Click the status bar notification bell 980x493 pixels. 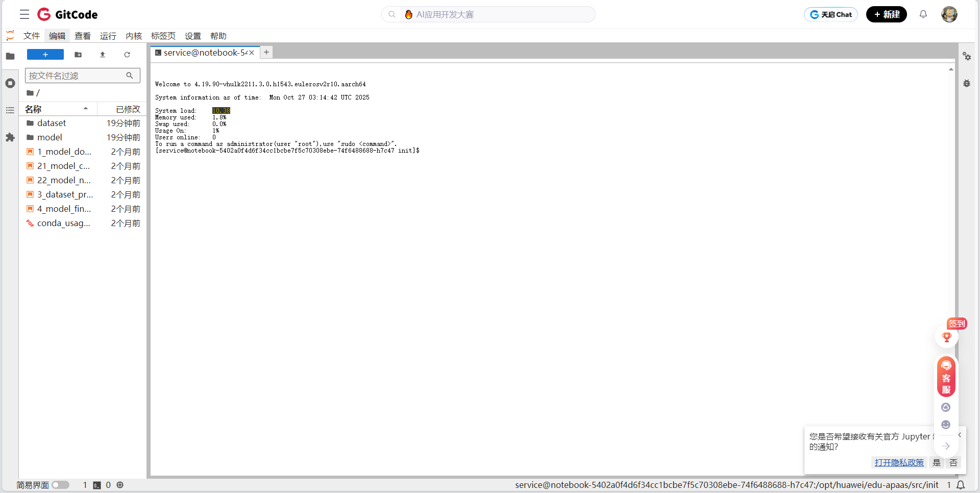point(961,485)
